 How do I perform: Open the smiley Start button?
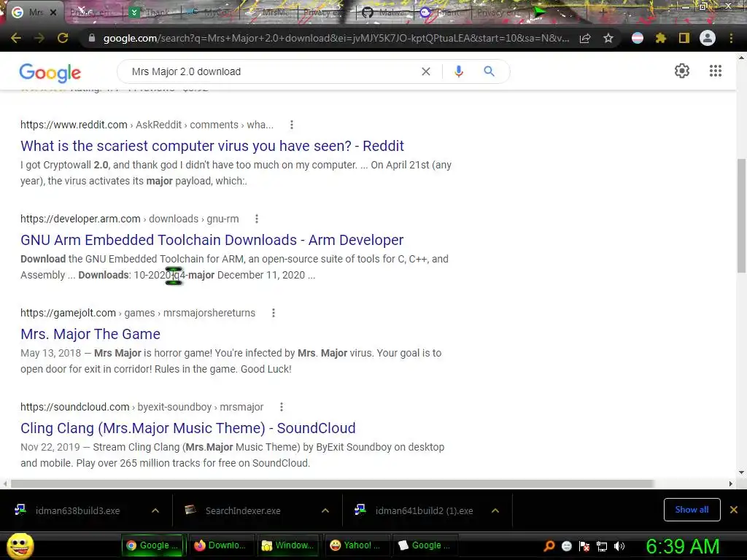(x=20, y=545)
